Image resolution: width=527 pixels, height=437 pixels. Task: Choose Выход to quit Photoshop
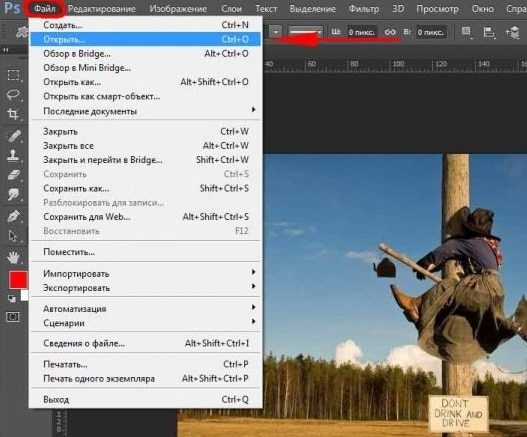coord(146,399)
